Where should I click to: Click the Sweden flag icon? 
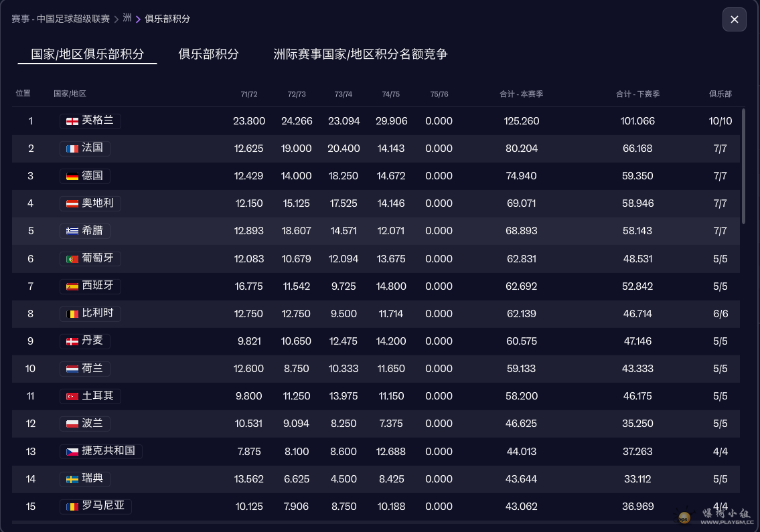pos(72,479)
